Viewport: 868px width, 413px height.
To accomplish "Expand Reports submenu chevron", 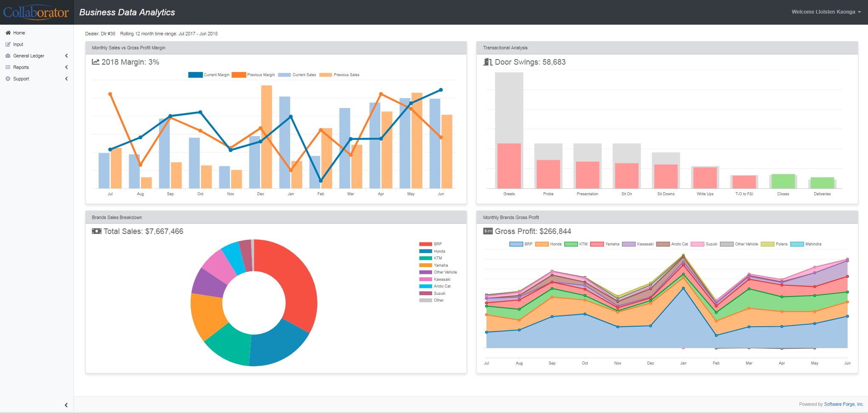I will 66,67.
